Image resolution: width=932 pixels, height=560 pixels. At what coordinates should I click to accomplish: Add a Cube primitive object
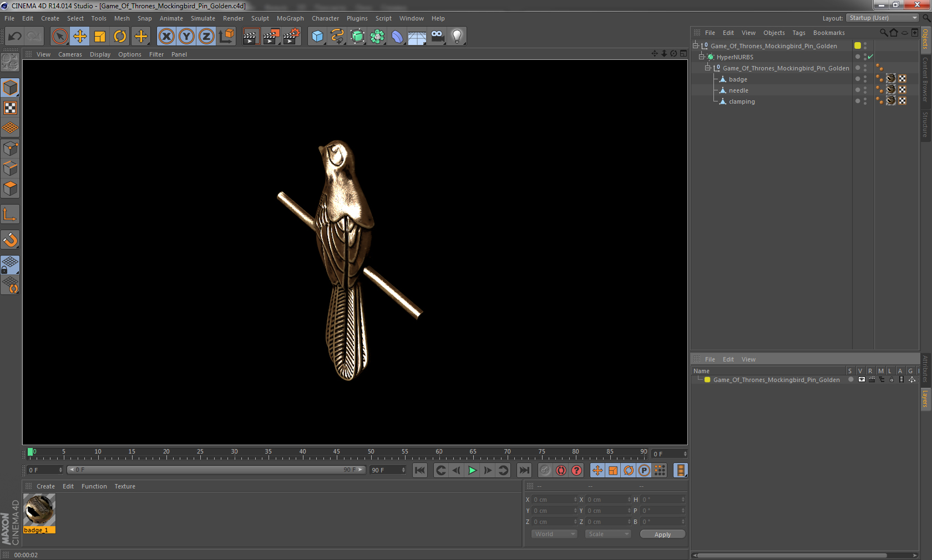317,37
